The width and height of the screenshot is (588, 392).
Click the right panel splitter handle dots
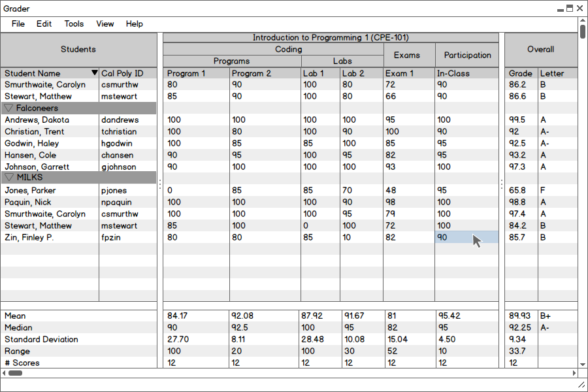502,184
